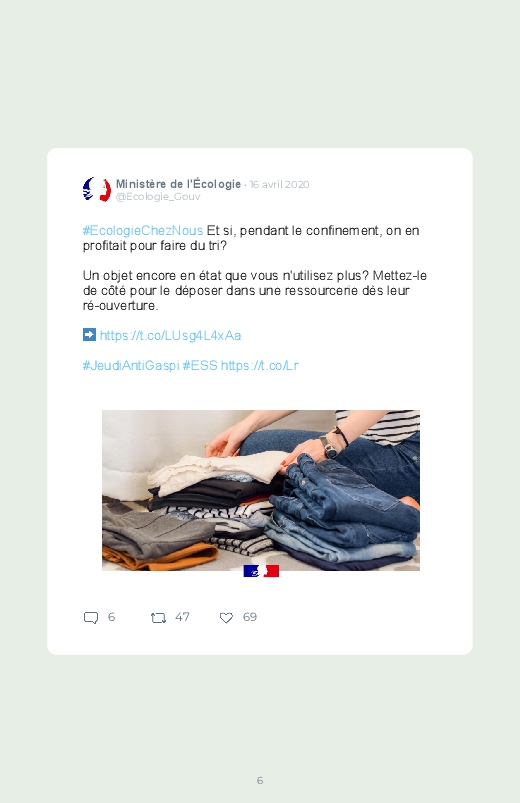
Task: Click the Ministère de l'Écologie account name
Action: coord(178,184)
